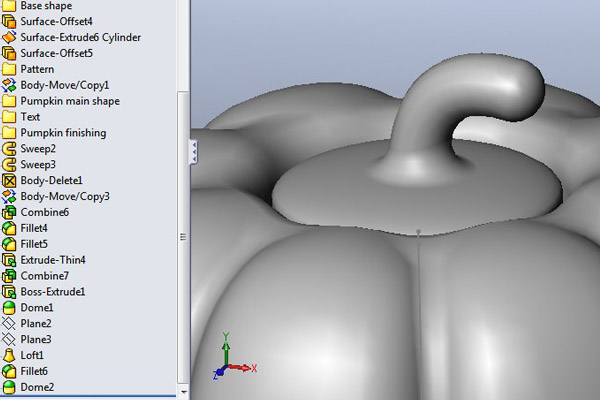
Task: Select the 'Boss-Extrude1' label
Action: point(53,292)
